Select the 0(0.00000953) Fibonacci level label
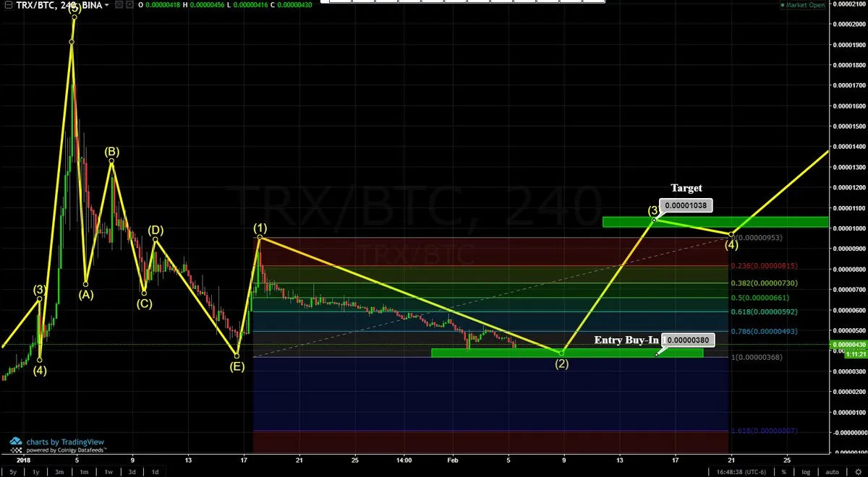 [757, 237]
